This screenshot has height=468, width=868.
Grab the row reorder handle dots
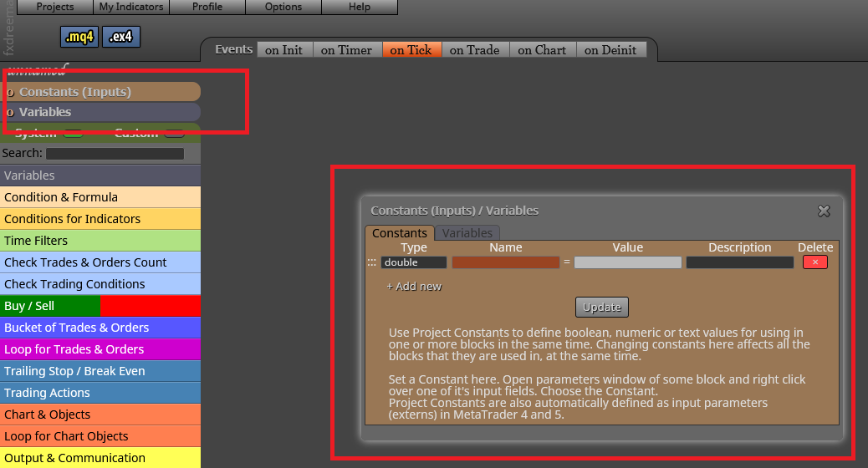pos(371,262)
